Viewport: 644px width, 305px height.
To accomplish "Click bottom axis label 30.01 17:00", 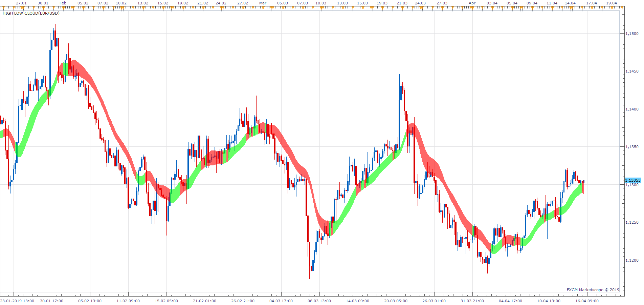I will [52, 301].
